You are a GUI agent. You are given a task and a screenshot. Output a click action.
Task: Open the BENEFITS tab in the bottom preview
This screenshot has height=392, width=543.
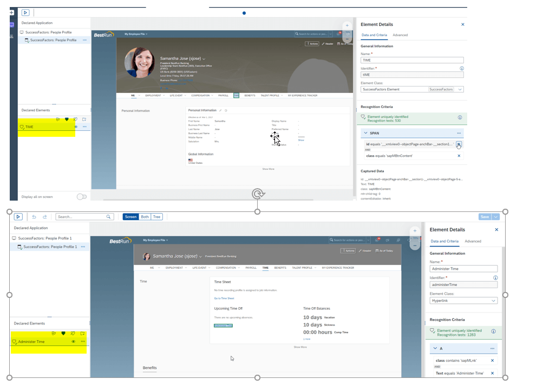[280, 268]
